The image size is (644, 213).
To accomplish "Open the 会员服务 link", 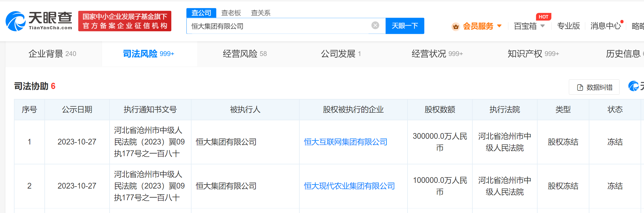I will (x=478, y=26).
